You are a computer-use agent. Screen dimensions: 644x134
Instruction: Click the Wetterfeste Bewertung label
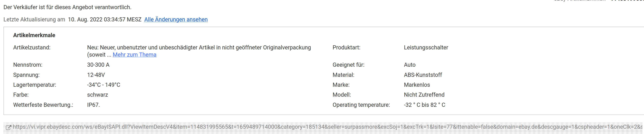tap(43, 105)
